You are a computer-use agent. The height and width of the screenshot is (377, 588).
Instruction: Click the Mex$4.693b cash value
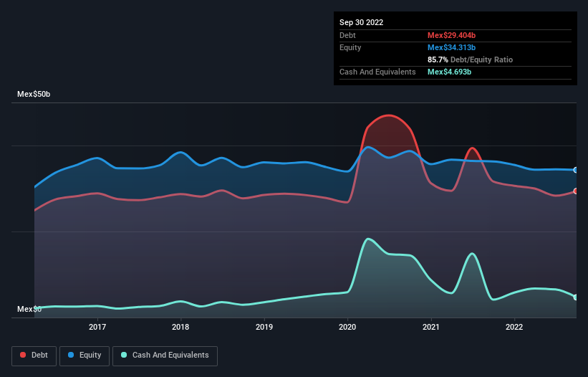[x=449, y=72]
